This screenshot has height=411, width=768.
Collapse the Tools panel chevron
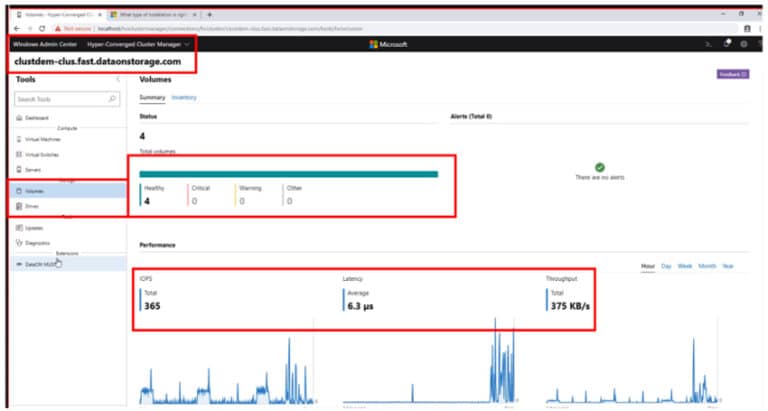118,79
